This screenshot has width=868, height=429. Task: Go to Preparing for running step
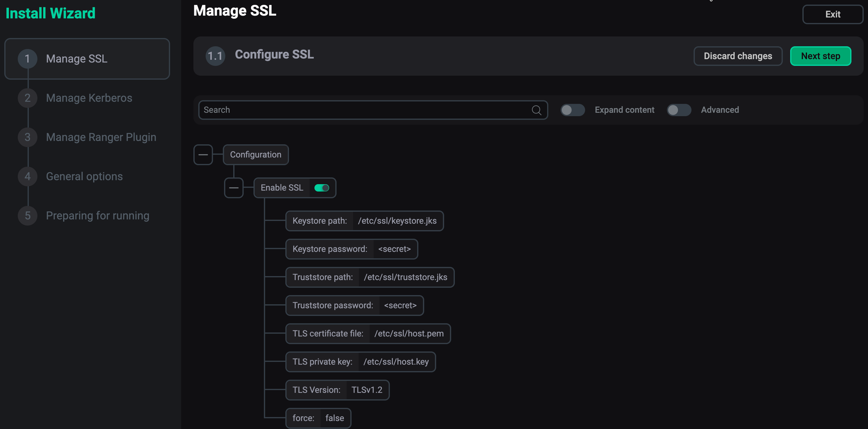tap(98, 216)
